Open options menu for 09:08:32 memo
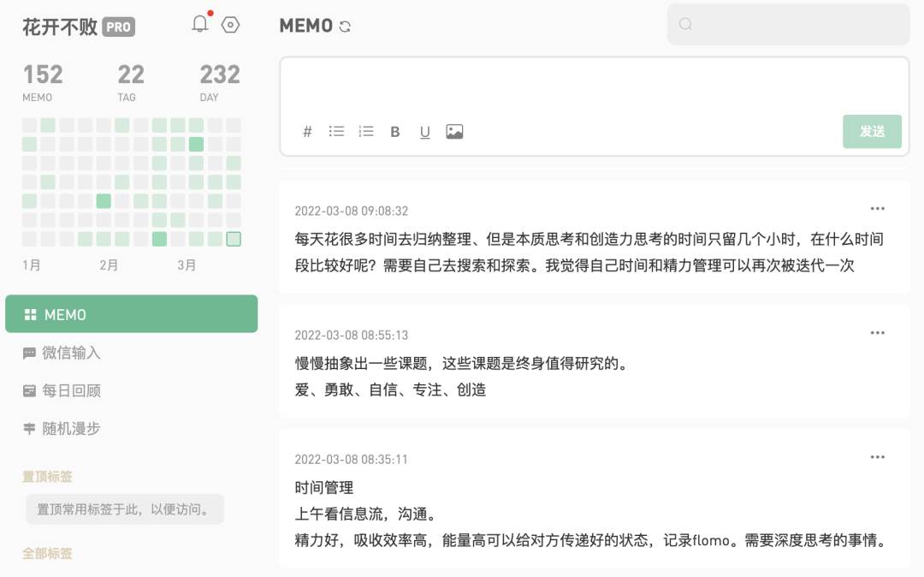The width and height of the screenshot is (924, 577). click(x=878, y=208)
